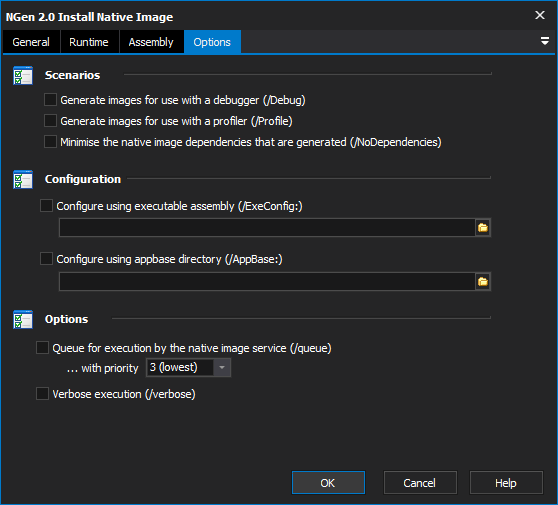Click the Scenarios section heading
Viewport: 558px width, 505px height.
(72, 75)
